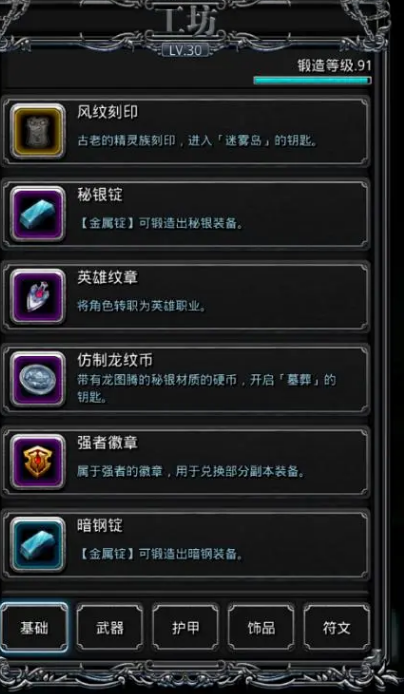This screenshot has width=404, height=694.
Task: Switch to the 武器 tab
Action: [110, 627]
